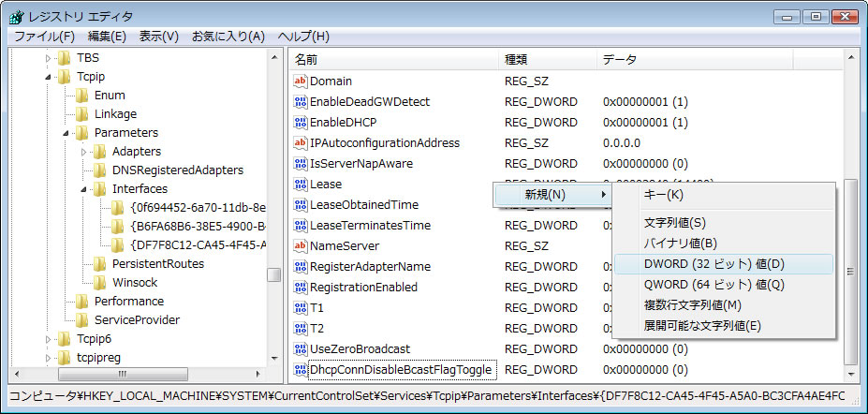Image resolution: width=868 pixels, height=414 pixels.
Task: Click the Tcpip6 folder icon
Action: pyautogui.click(x=65, y=339)
